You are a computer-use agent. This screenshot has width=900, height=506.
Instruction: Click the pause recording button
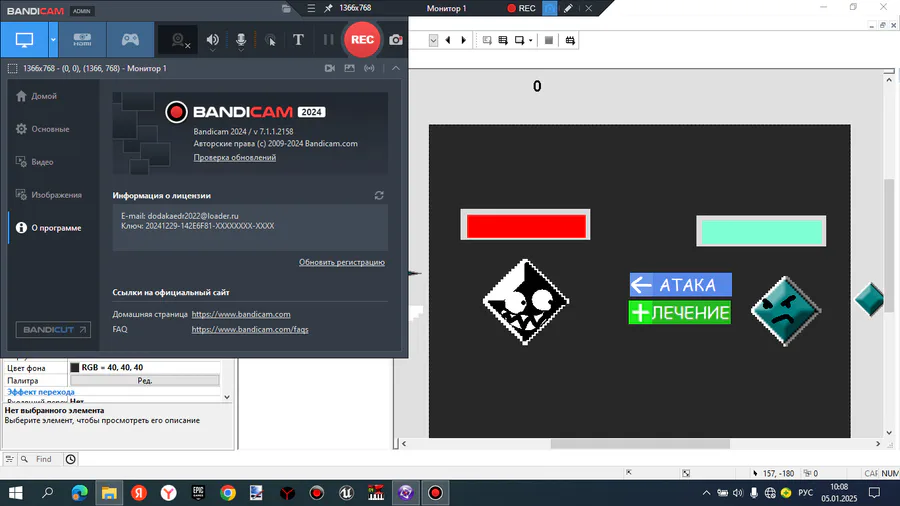328,40
